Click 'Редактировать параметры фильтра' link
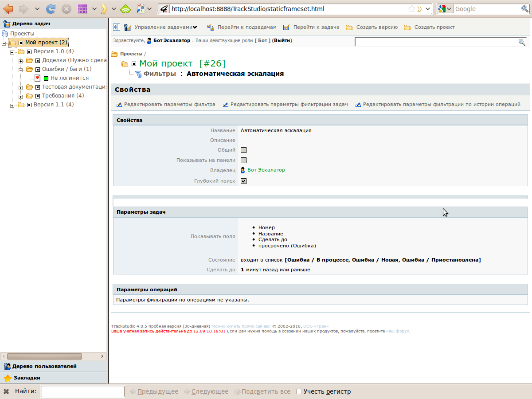The height and width of the screenshot is (399, 532). click(169, 105)
